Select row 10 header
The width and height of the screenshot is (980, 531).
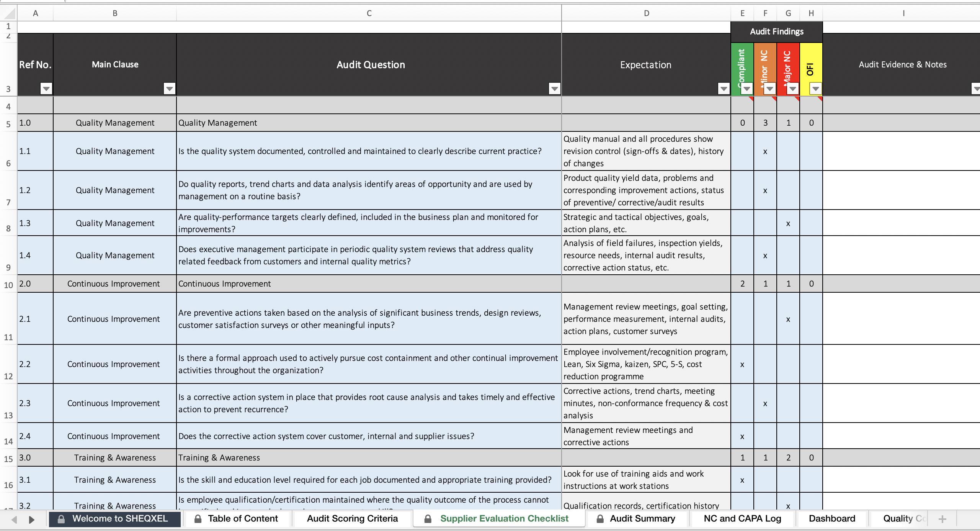(8, 284)
